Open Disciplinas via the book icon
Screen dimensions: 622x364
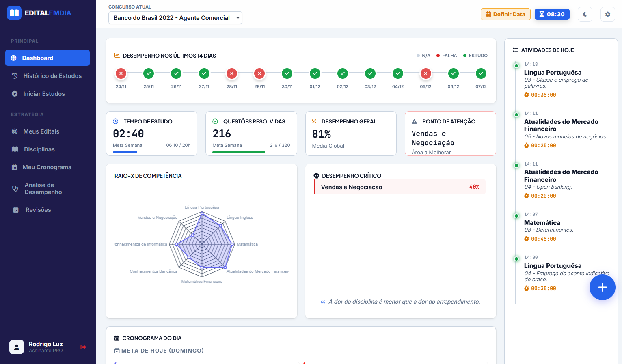[x=15, y=149]
